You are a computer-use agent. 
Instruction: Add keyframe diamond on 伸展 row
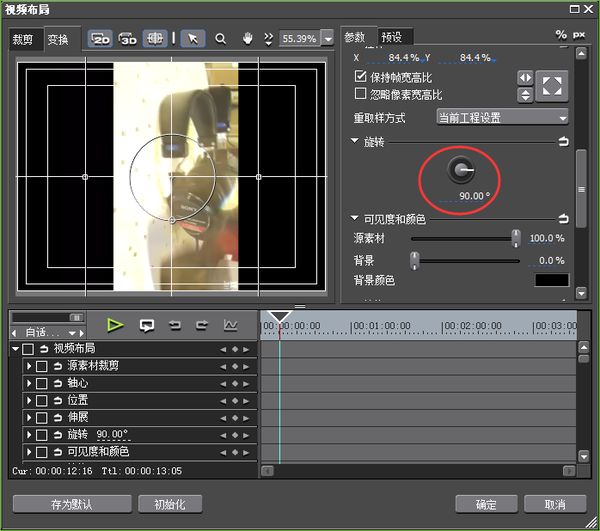point(235,418)
